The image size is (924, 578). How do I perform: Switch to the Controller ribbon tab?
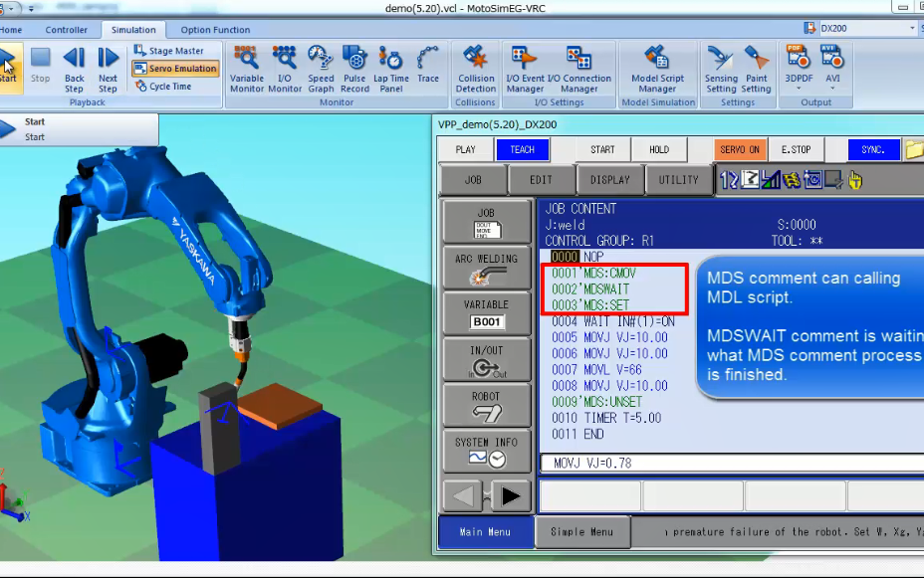66,30
